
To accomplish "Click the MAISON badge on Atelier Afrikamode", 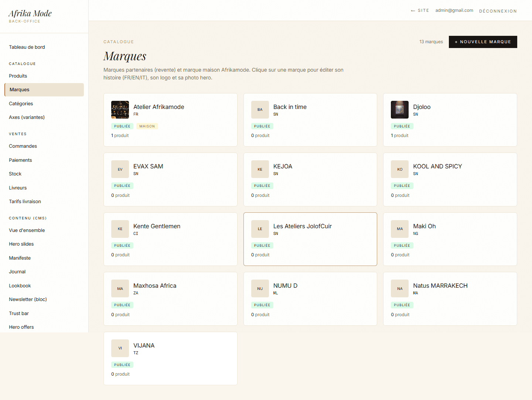I will click(147, 126).
